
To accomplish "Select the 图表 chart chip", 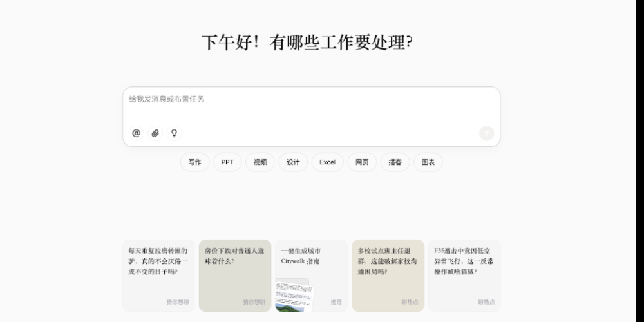I will 428,162.
